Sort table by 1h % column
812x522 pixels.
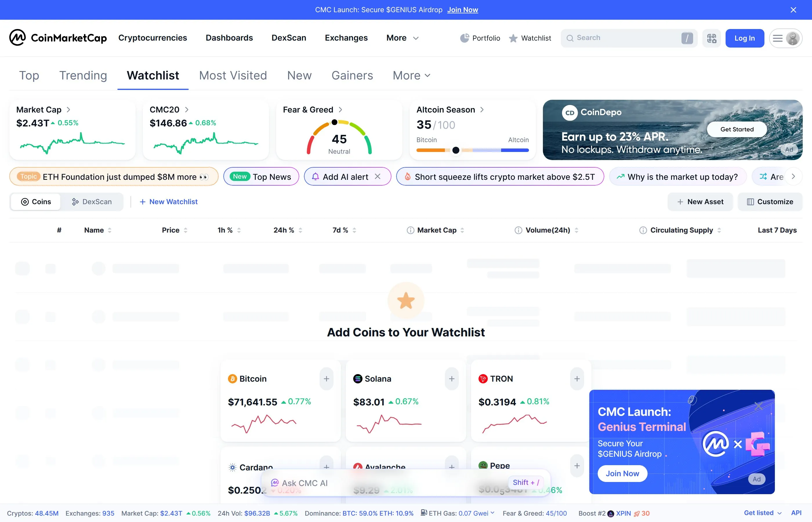click(229, 230)
